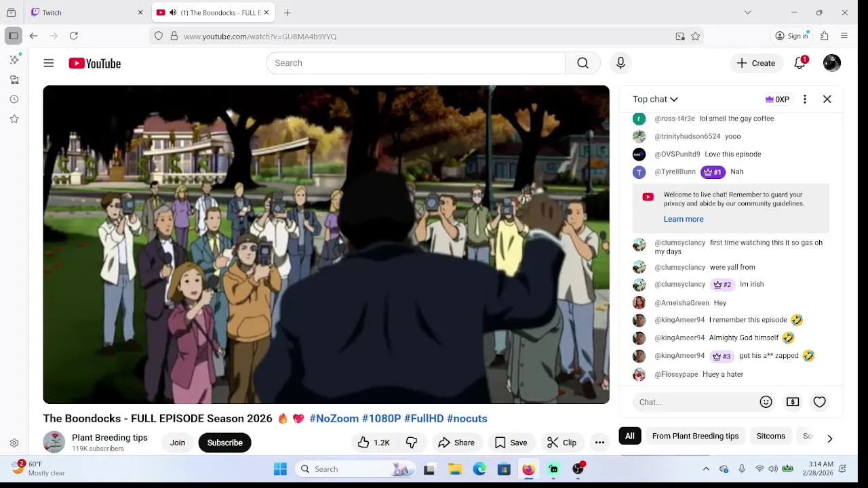Share this video
This screenshot has height=488, width=868.
[456, 443]
